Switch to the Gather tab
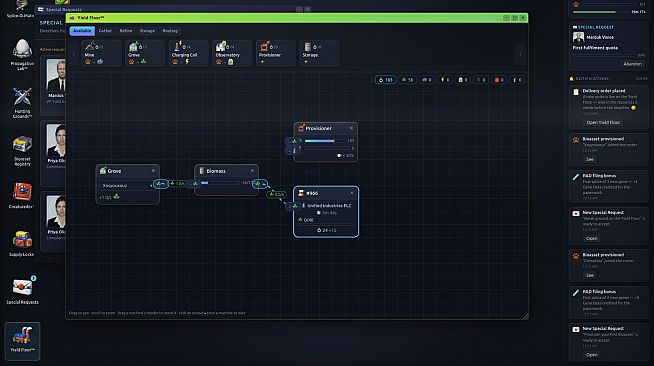The image size is (654, 366). tap(105, 31)
